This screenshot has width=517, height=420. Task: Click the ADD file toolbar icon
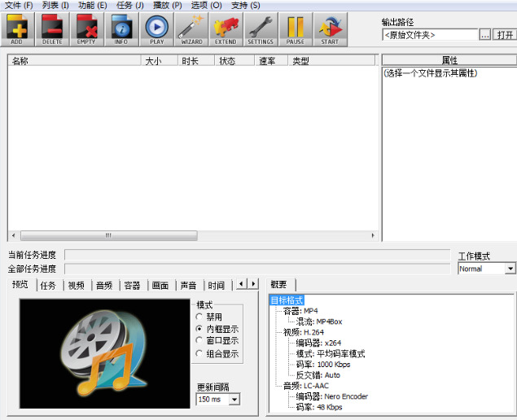[x=17, y=29]
